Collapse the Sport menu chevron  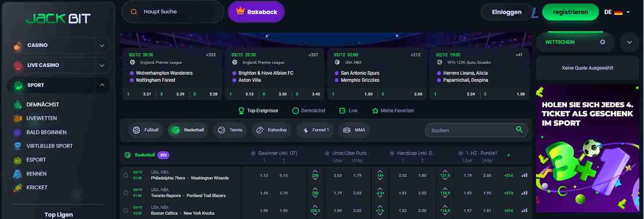click(x=102, y=85)
